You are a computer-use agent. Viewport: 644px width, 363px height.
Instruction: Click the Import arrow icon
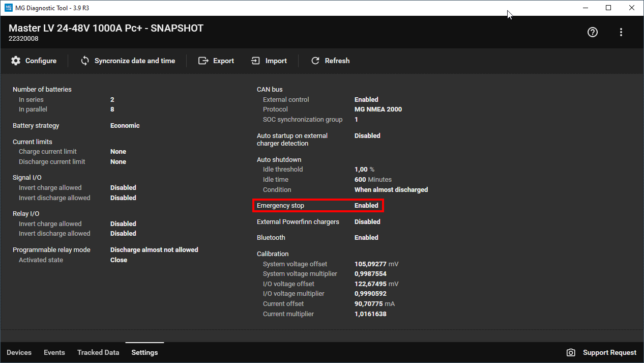click(255, 61)
